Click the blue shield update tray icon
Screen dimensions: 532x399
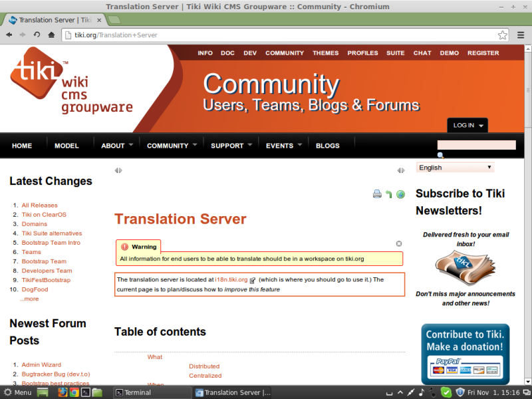pyautogui.click(x=460, y=392)
